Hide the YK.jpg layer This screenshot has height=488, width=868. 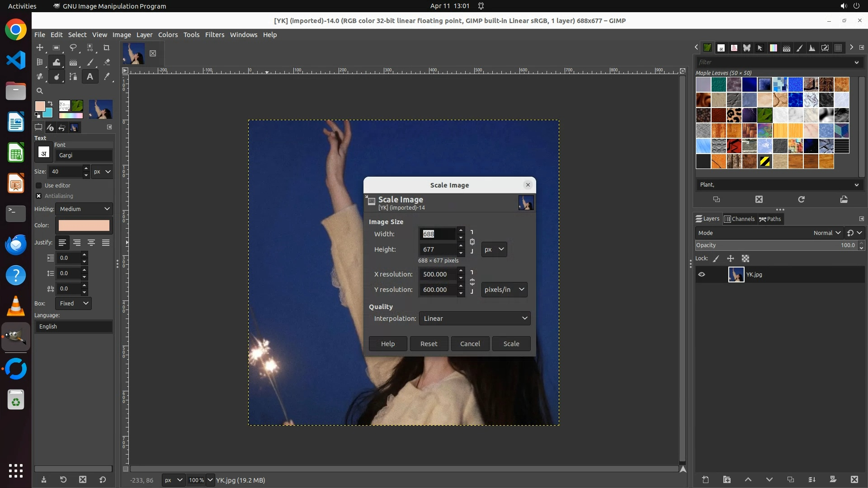(702, 274)
